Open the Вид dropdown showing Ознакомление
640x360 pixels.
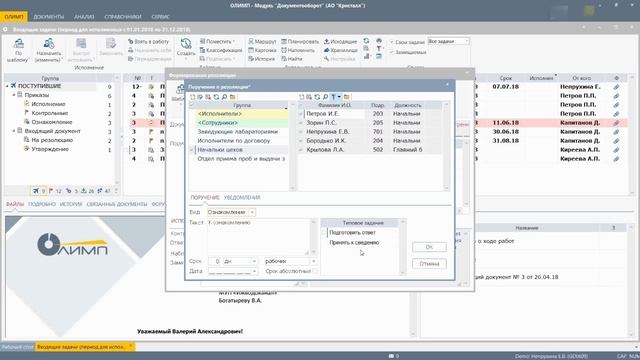tap(252, 212)
